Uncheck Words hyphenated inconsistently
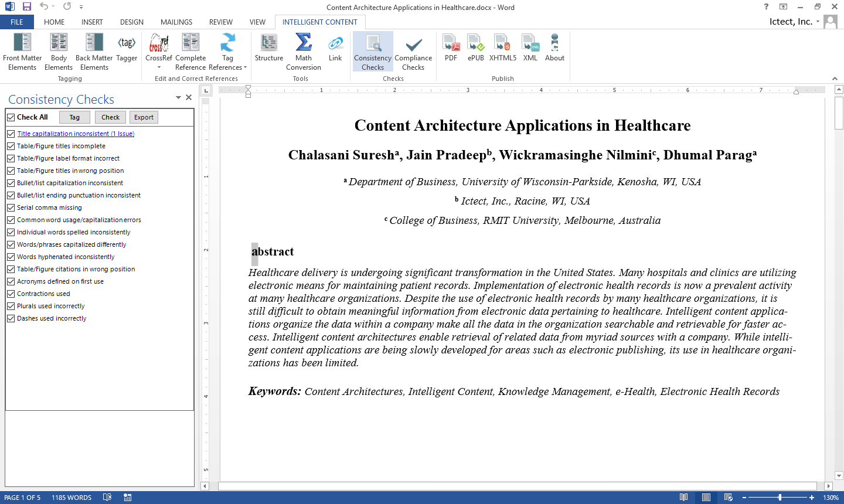 [x=11, y=257]
